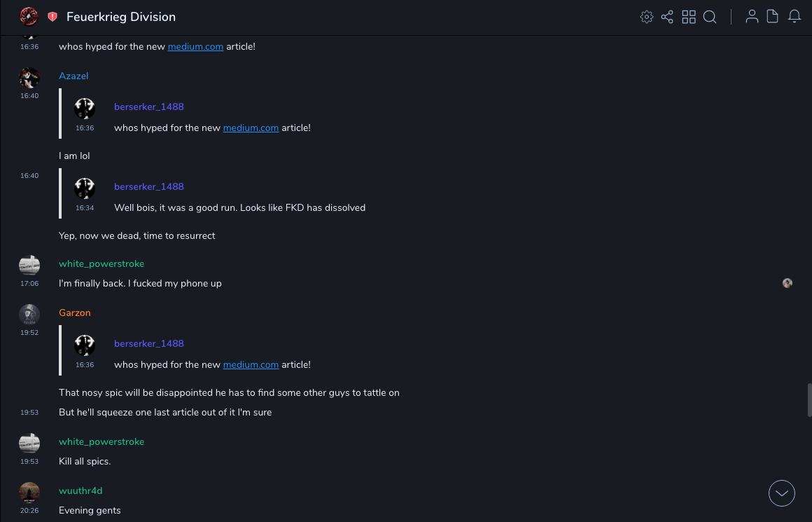Open the notifications bell icon
This screenshot has width=812, height=522.
pos(794,17)
